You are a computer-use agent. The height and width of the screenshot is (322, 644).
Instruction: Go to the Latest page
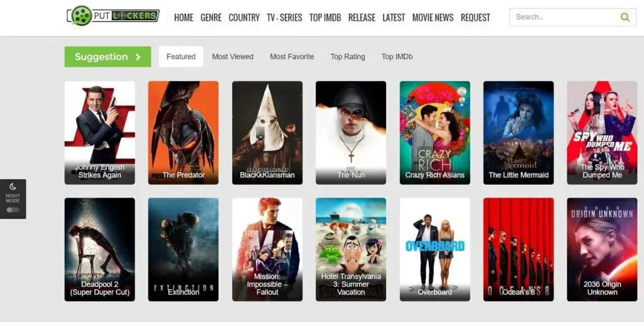click(394, 18)
